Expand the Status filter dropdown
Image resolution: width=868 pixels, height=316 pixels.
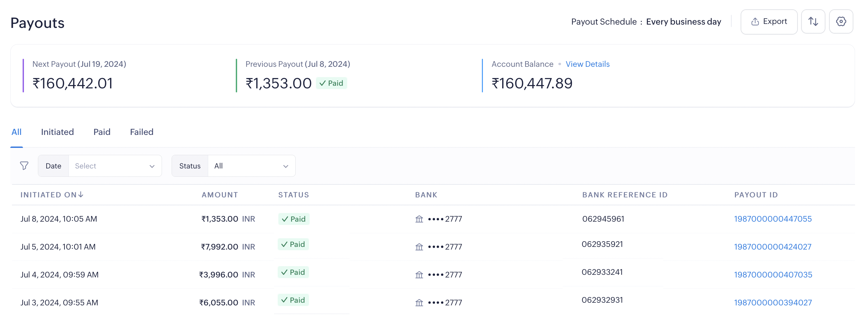pyautogui.click(x=251, y=166)
